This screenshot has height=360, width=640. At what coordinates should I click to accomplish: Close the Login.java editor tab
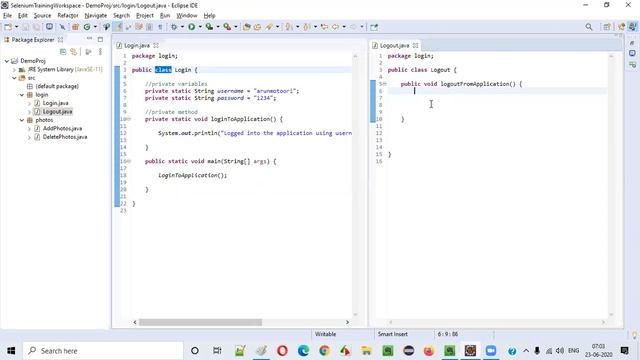coord(156,45)
